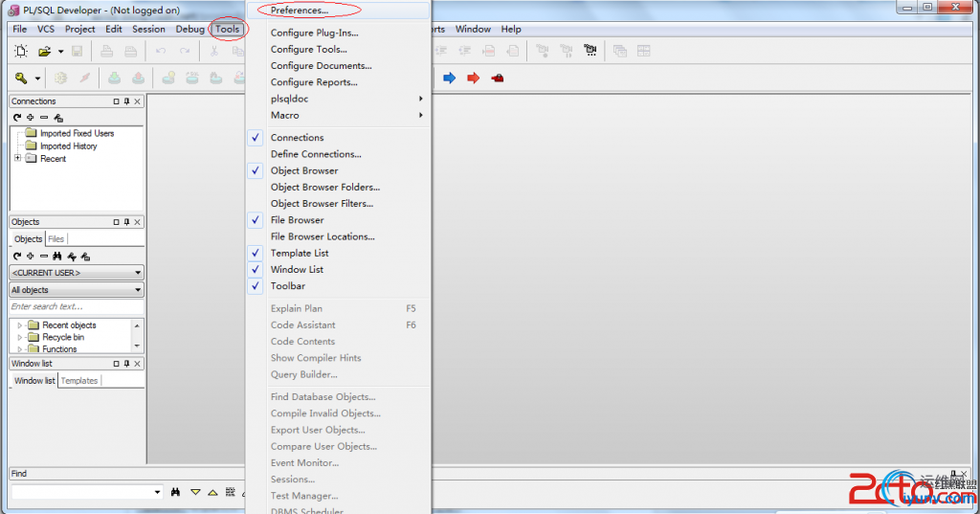Switch to the Files tab
980x514 pixels.
point(56,239)
